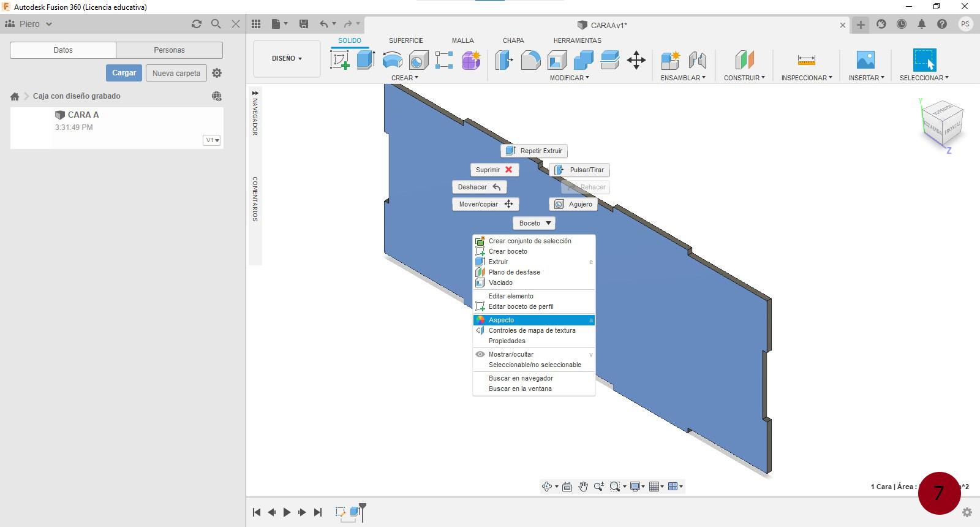Switch to the SUPERFICIE tab

coord(406,40)
